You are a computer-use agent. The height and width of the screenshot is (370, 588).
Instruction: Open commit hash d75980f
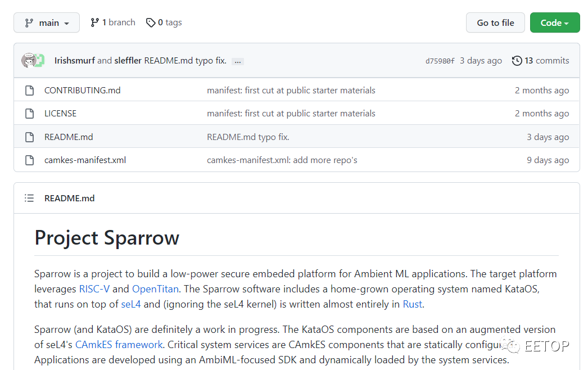click(440, 61)
